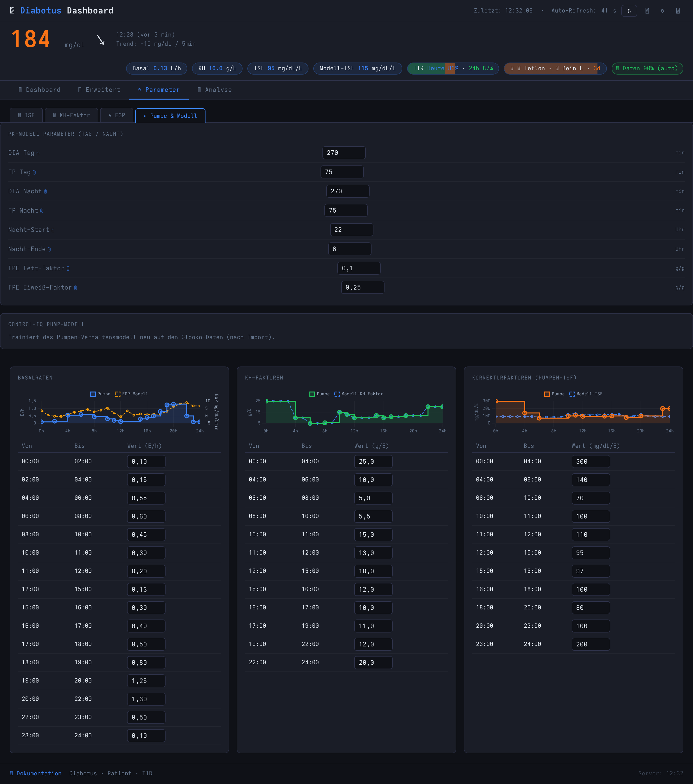Click the manual refresh icon button
Image resolution: width=693 pixels, height=784 pixels.
629,11
